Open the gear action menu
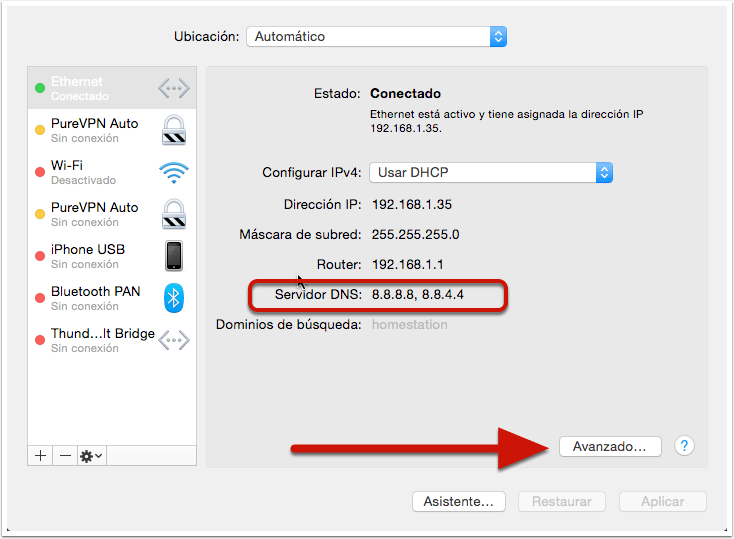The image size is (734, 539). point(91,455)
